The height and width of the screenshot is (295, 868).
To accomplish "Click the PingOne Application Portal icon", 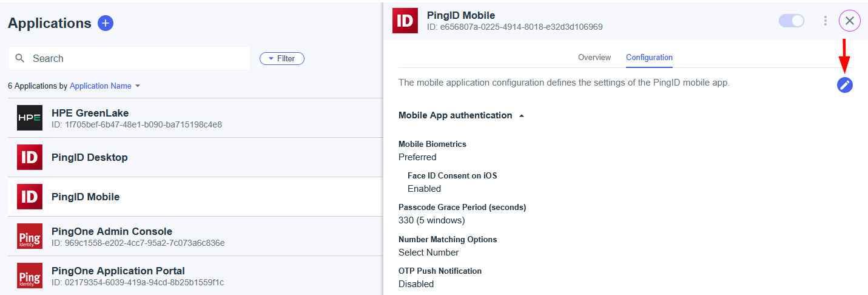I will (30, 276).
